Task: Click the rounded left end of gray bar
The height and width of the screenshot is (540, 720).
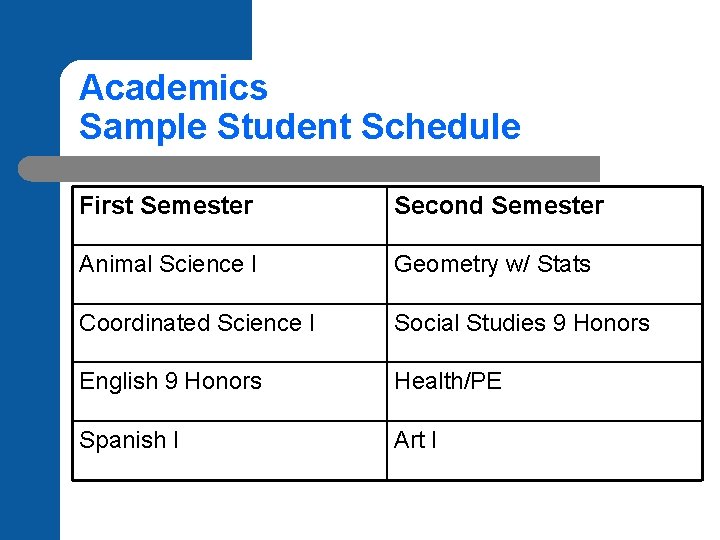Action: click(x=28, y=168)
